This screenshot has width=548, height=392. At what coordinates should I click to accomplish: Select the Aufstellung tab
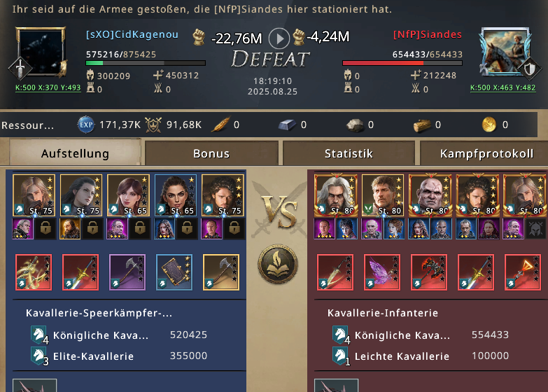(75, 153)
